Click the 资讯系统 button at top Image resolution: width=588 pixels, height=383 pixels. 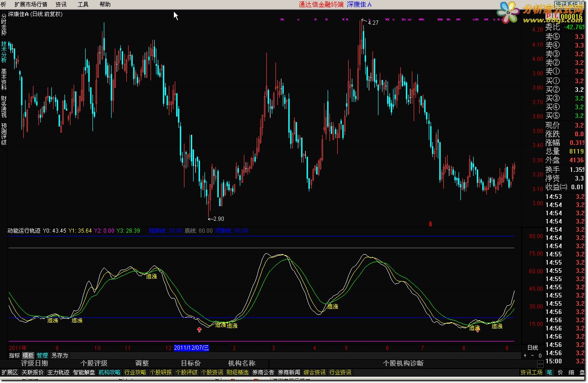[x=566, y=4]
